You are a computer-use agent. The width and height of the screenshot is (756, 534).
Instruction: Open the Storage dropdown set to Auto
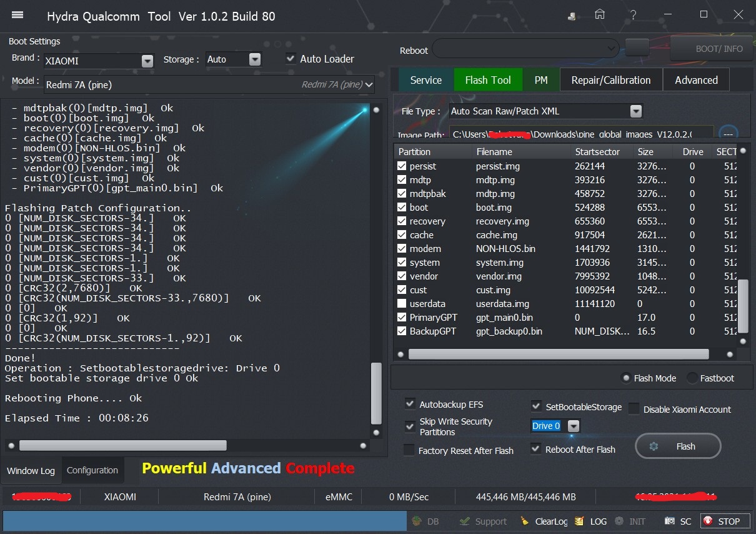tap(254, 59)
